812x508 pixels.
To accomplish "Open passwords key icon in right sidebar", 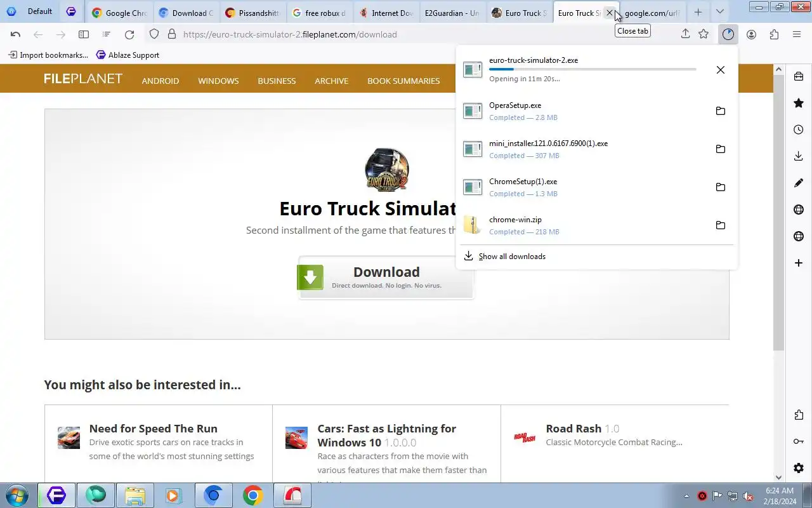I will click(799, 442).
